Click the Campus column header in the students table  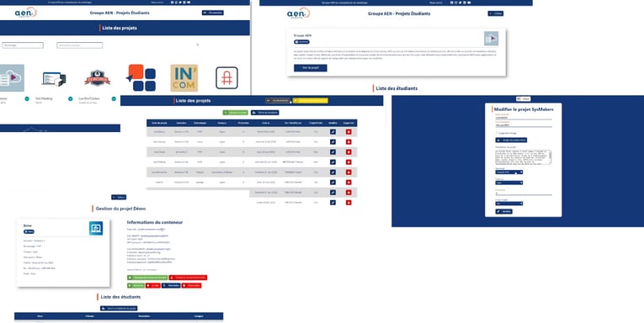[199, 316]
